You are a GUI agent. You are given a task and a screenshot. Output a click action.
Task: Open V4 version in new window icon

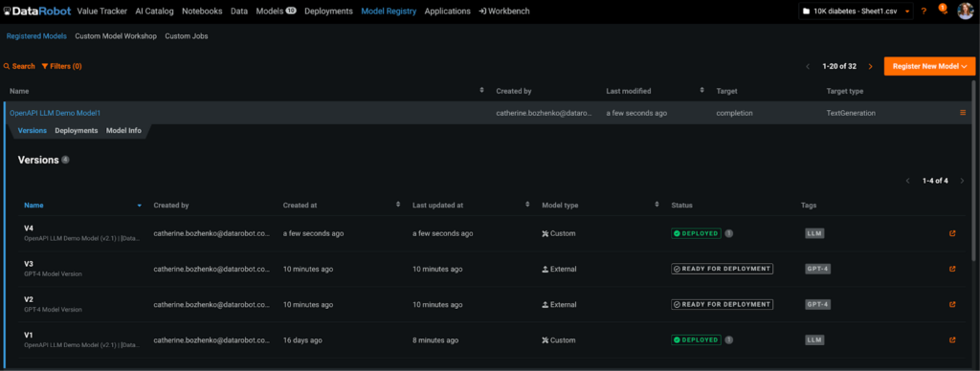click(952, 233)
